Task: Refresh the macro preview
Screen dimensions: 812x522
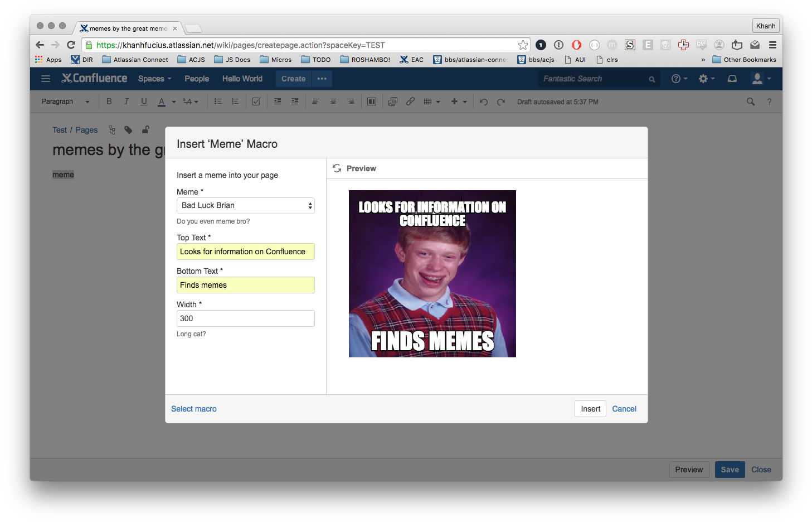Action: [x=337, y=168]
